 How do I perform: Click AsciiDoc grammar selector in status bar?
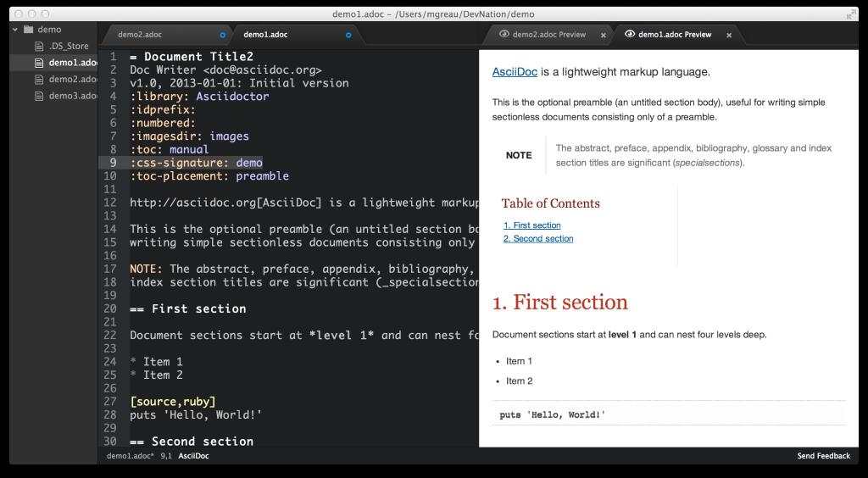pos(193,456)
